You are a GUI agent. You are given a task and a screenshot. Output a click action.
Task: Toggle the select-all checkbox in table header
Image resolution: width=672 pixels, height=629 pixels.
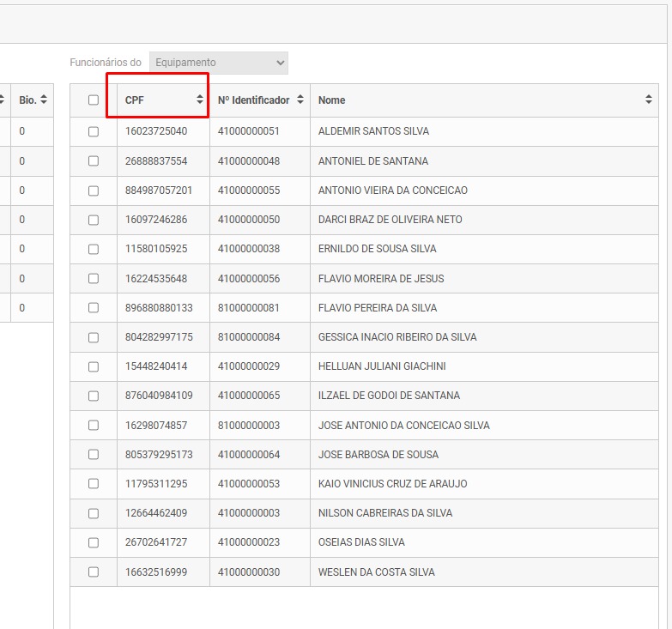click(x=94, y=100)
